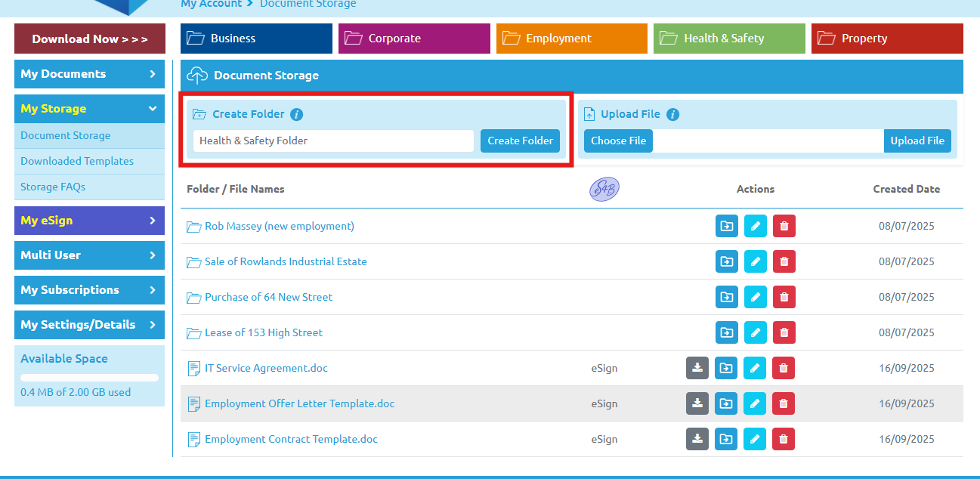This screenshot has width=980, height=479.
Task: Expand the My Documents menu
Action: click(x=89, y=74)
